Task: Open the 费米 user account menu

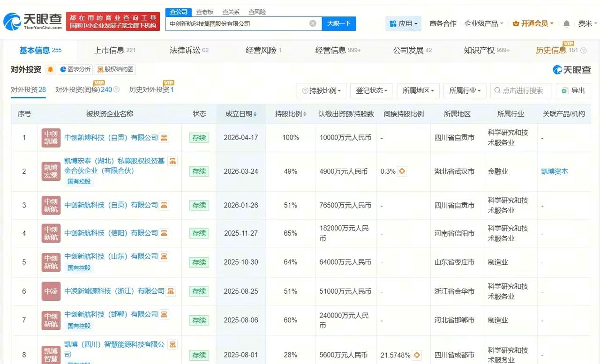Action: pos(588,23)
